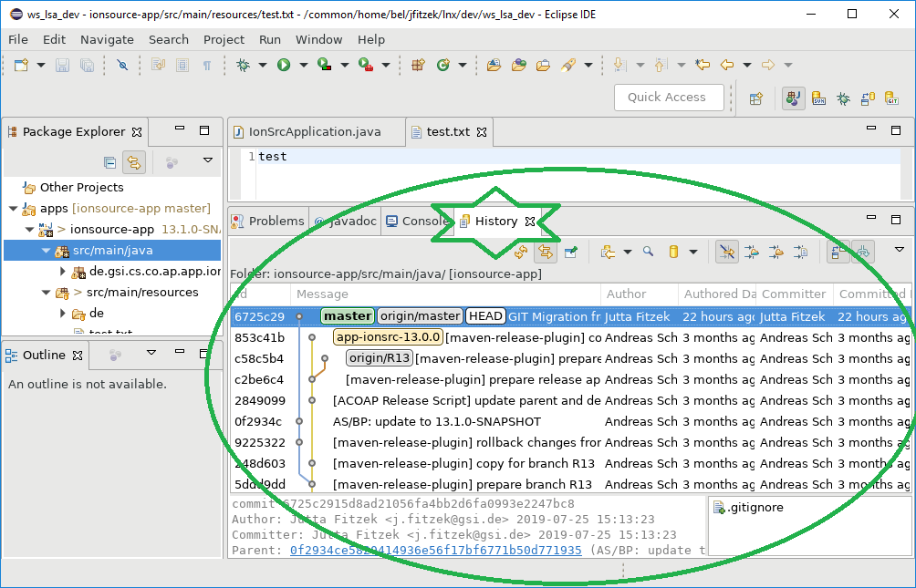The width and height of the screenshot is (916, 588).
Task: Open the Console view tab
Action: pos(417,222)
